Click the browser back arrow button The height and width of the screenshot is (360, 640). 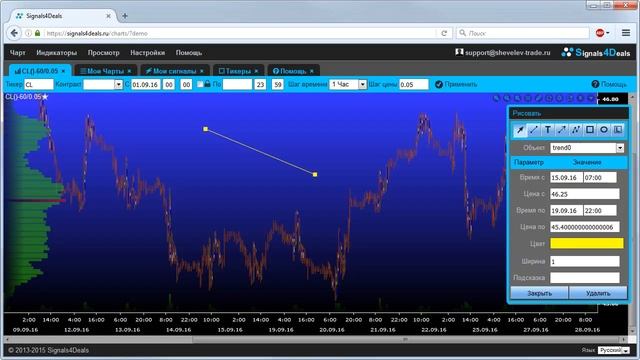(x=14, y=33)
